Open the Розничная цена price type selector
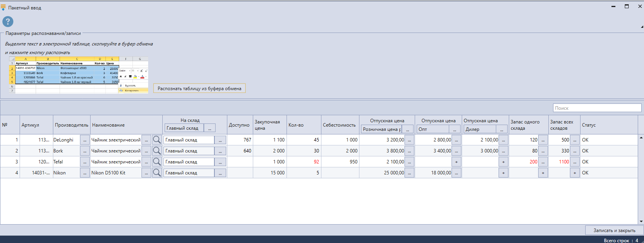Viewport: 644px width, 243px height. (408, 129)
